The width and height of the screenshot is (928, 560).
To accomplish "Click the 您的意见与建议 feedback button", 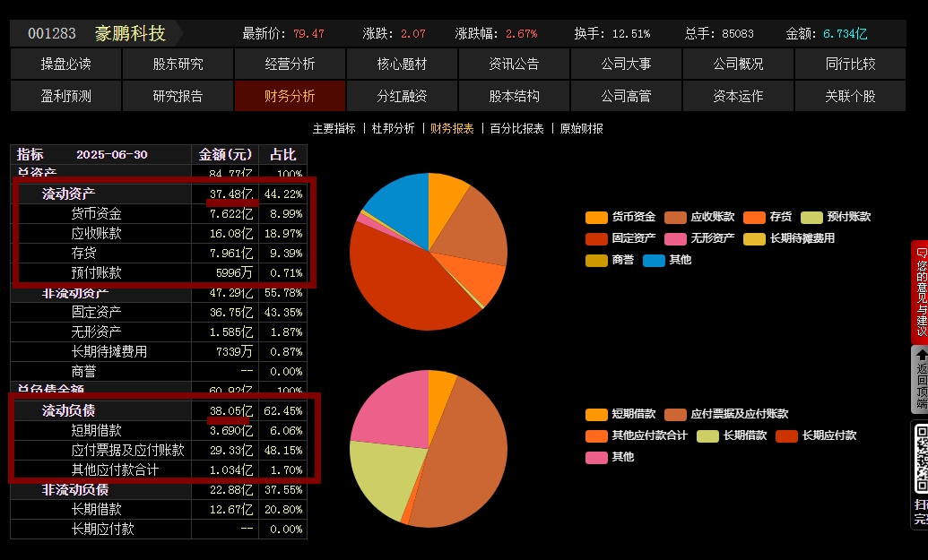I will coord(919,292).
